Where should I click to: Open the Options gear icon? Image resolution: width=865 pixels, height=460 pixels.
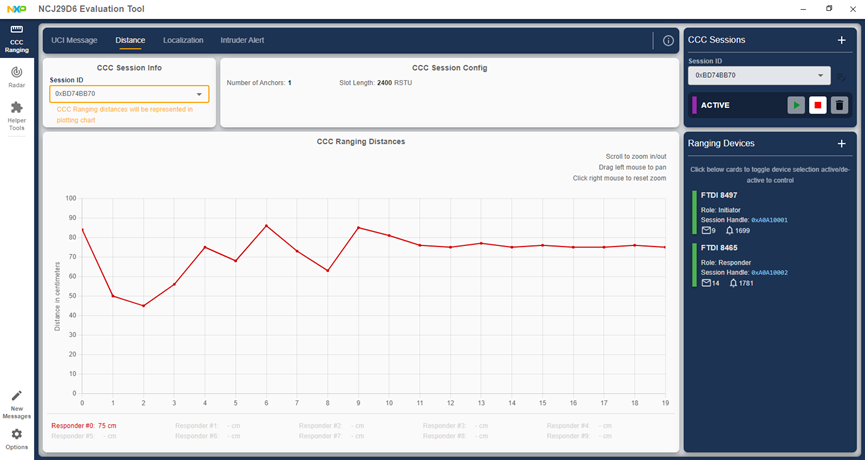tap(17, 438)
